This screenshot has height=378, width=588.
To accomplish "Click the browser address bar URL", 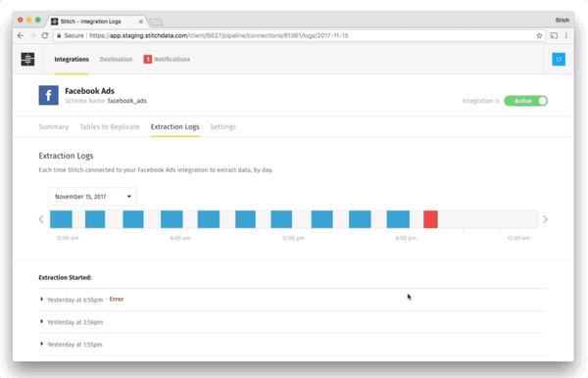I will tap(219, 35).
